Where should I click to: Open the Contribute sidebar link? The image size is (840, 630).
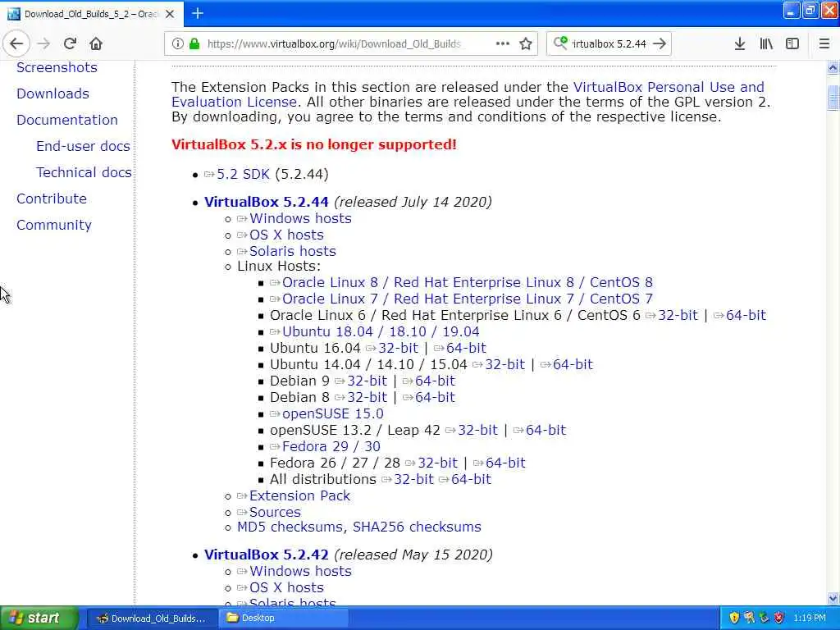[52, 199]
